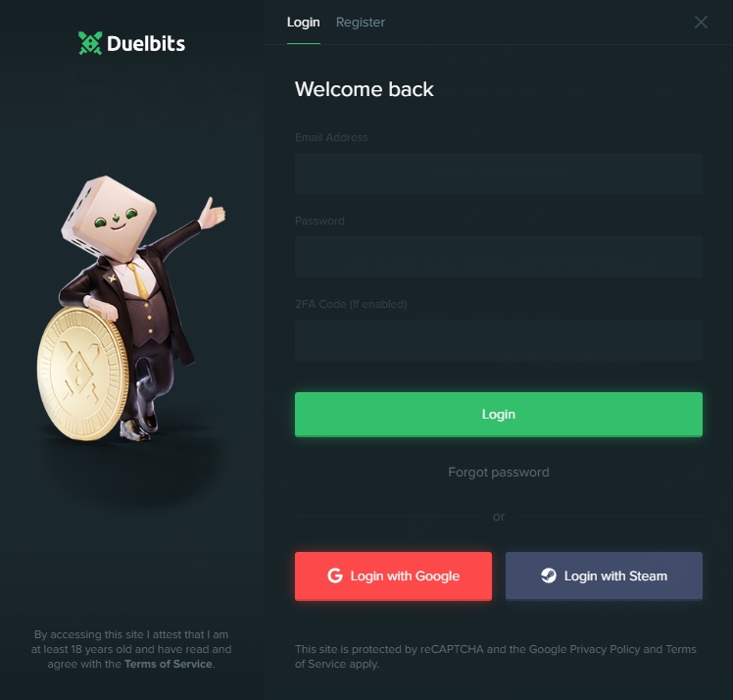Click the green Login button
The width and height of the screenshot is (733, 700).
(x=499, y=415)
